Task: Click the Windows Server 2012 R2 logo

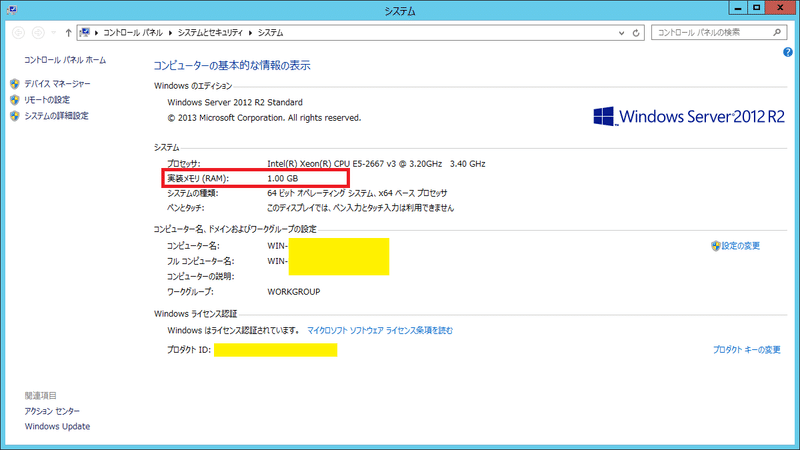Action: (x=689, y=117)
